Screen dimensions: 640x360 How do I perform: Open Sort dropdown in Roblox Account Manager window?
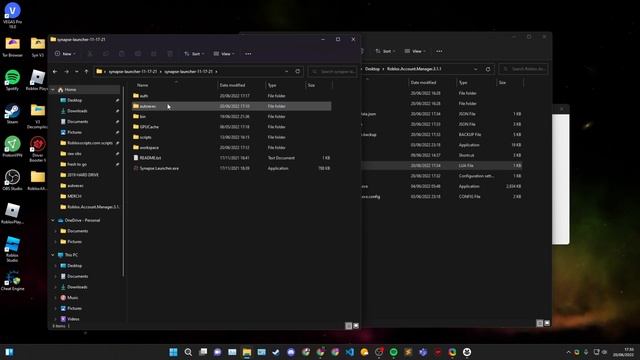pyautogui.click(x=385, y=51)
